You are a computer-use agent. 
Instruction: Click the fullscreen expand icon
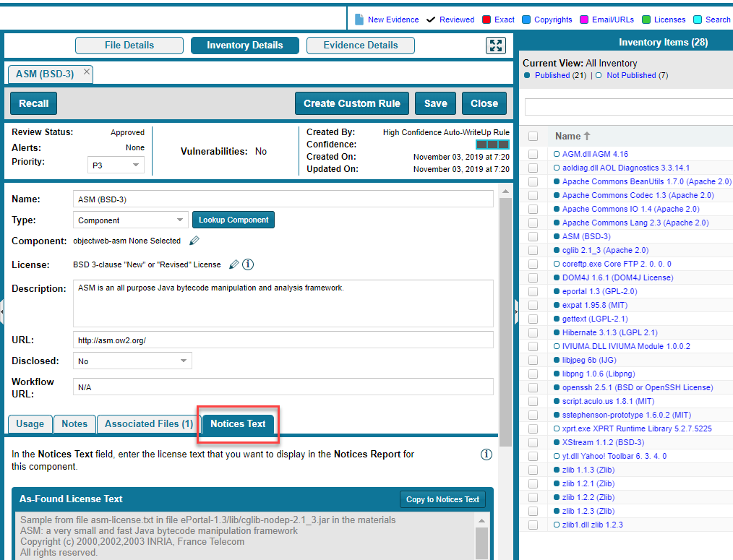click(495, 46)
